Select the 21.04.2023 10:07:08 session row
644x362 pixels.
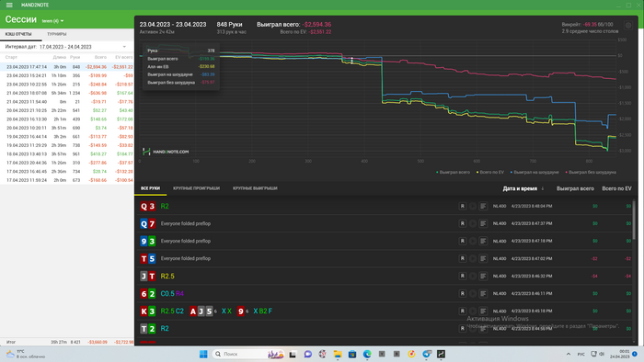coord(67,93)
